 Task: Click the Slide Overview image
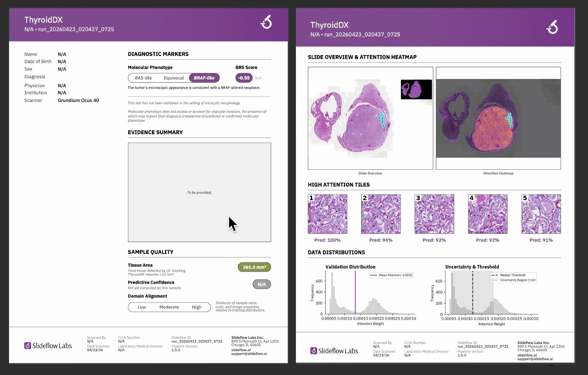[370, 118]
